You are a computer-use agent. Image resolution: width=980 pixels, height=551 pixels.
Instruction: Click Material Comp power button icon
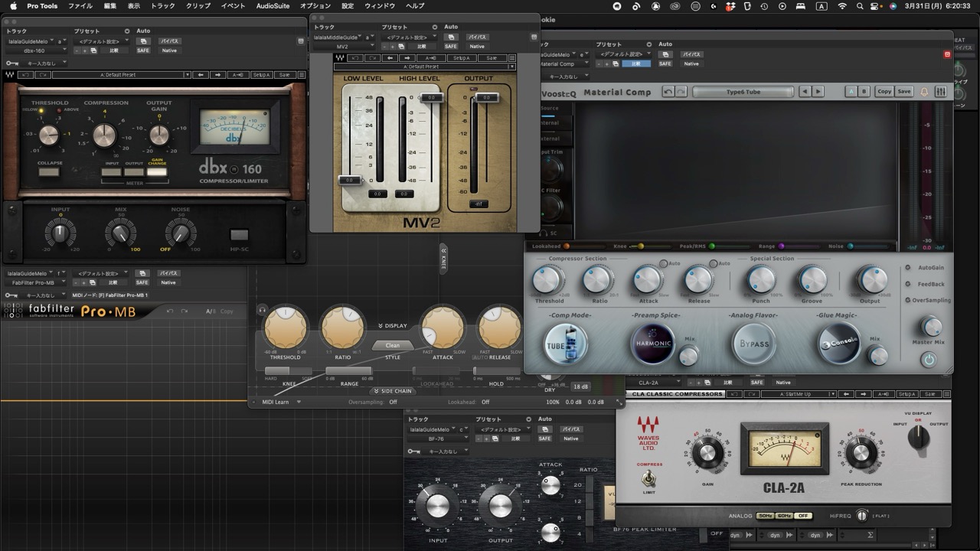(929, 359)
